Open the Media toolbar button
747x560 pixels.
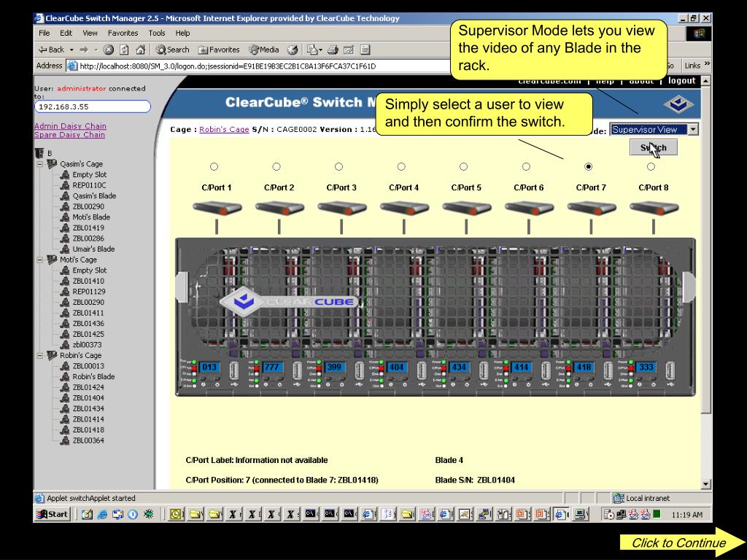coord(264,50)
